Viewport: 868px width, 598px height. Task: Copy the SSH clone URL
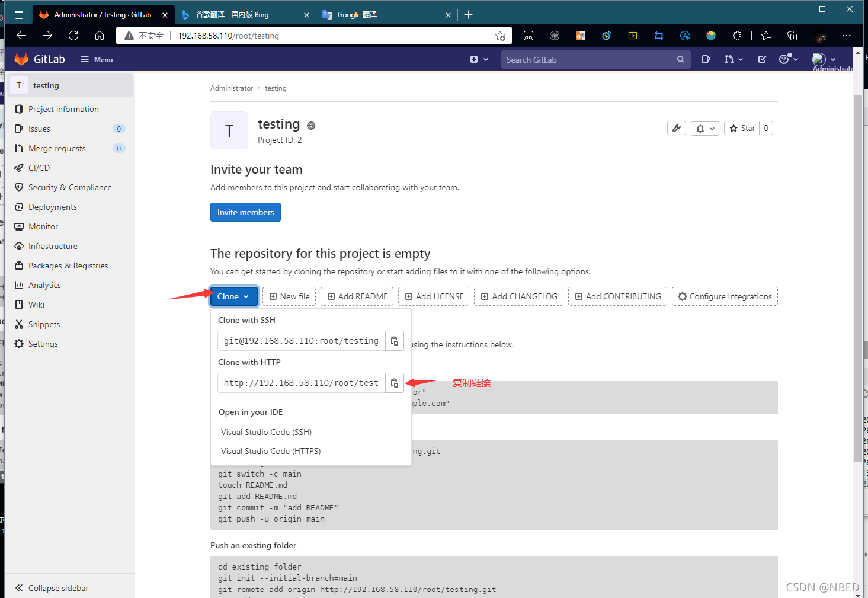[x=394, y=340]
